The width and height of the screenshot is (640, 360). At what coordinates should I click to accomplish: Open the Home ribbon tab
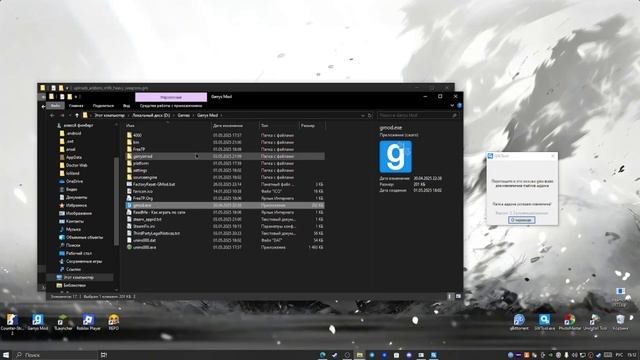(x=76, y=106)
